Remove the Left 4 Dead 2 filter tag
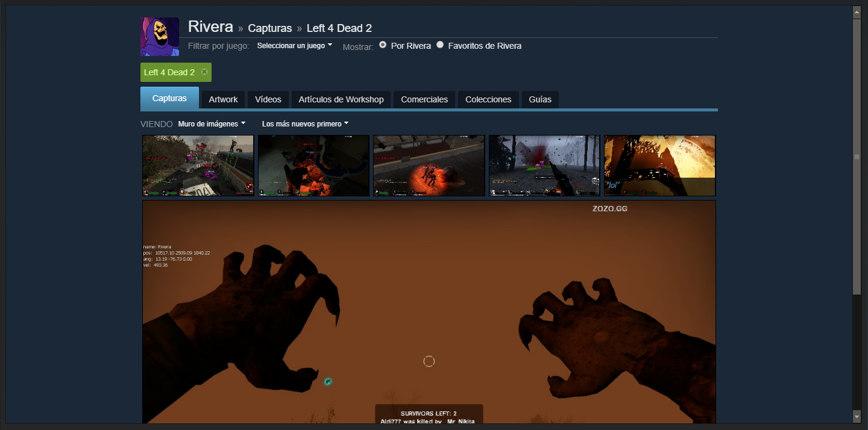 [x=204, y=72]
